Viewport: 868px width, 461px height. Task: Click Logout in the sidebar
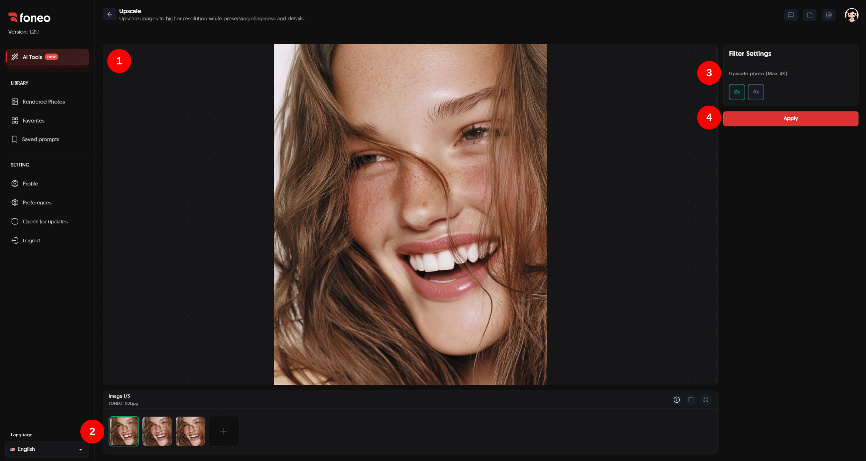(47, 241)
